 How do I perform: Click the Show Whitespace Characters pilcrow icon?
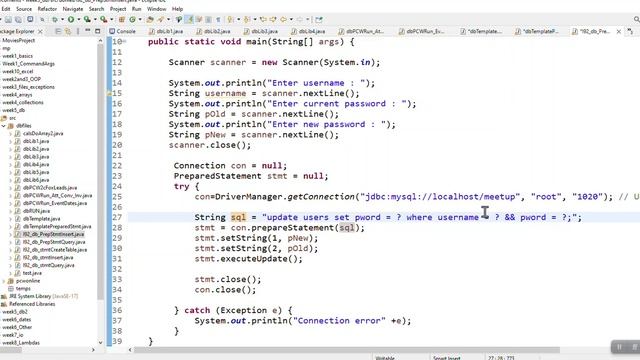click(x=218, y=19)
